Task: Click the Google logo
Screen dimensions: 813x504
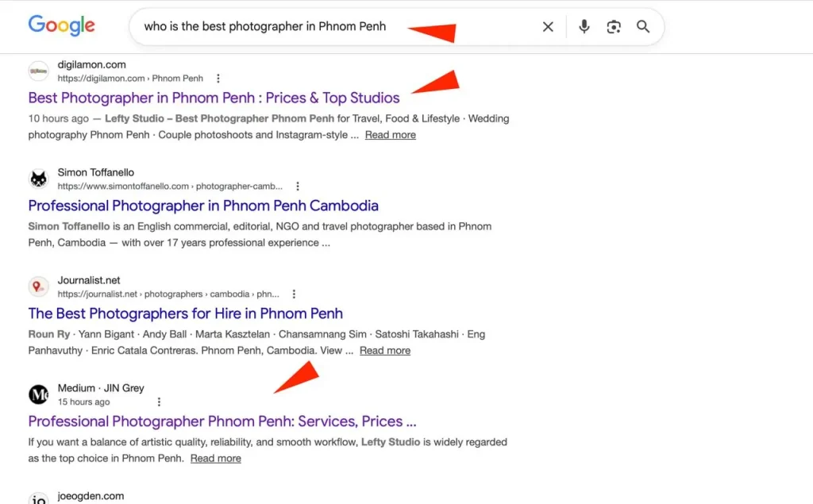Action: click(61, 26)
